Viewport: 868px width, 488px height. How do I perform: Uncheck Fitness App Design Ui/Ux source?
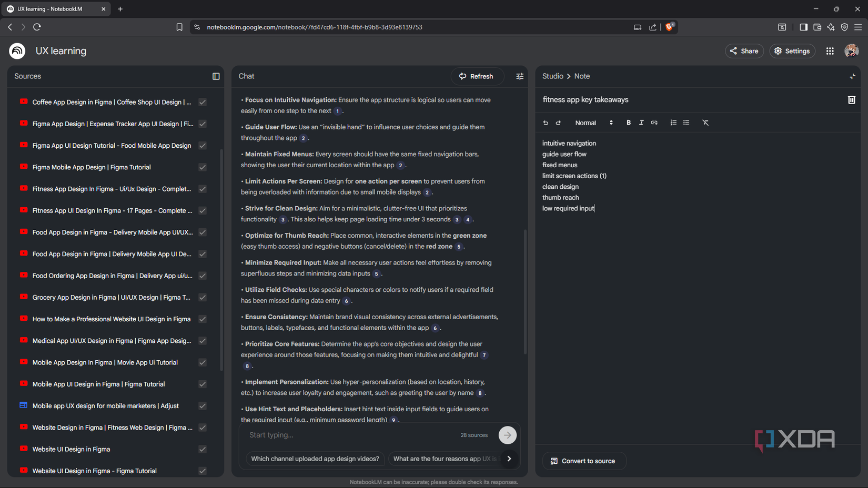[x=203, y=189]
